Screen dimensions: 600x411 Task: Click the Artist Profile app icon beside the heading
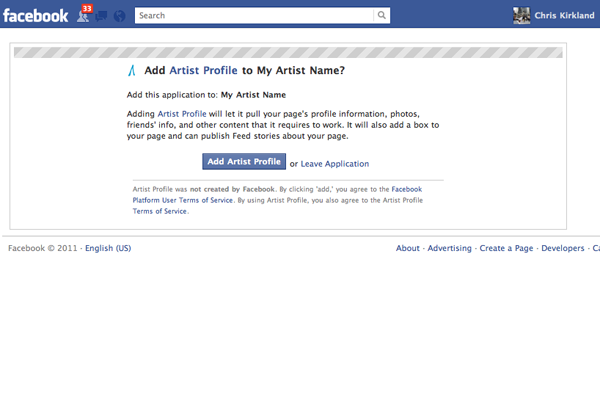pyautogui.click(x=133, y=71)
